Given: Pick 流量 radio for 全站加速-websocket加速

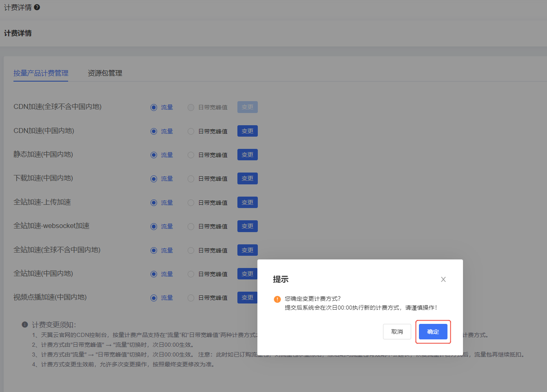Looking at the screenshot, I should (x=154, y=226).
